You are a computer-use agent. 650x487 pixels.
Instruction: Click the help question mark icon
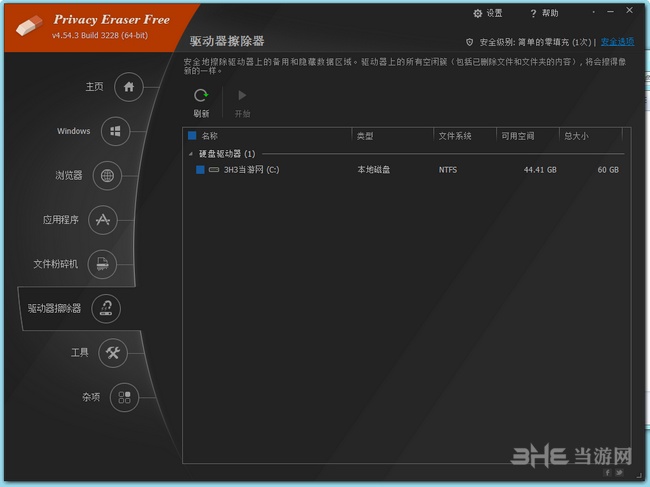point(533,14)
